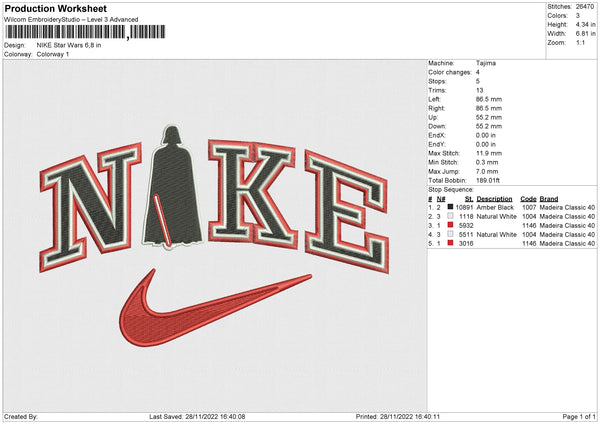
Task: Click the Color changes value 4
Action: click(x=478, y=72)
